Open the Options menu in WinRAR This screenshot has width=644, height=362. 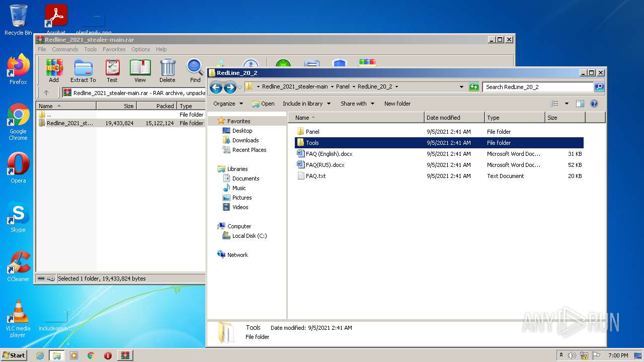tap(141, 49)
